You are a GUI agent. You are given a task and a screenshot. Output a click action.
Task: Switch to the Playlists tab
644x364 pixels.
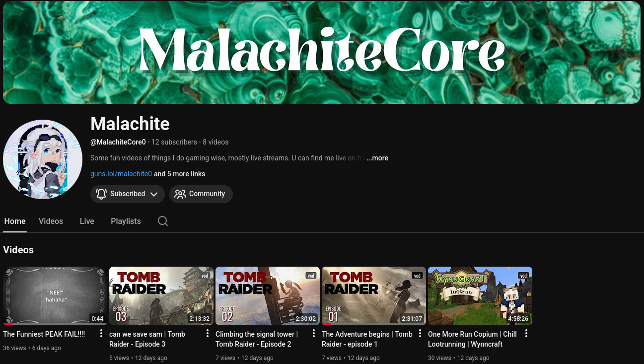[x=126, y=221]
